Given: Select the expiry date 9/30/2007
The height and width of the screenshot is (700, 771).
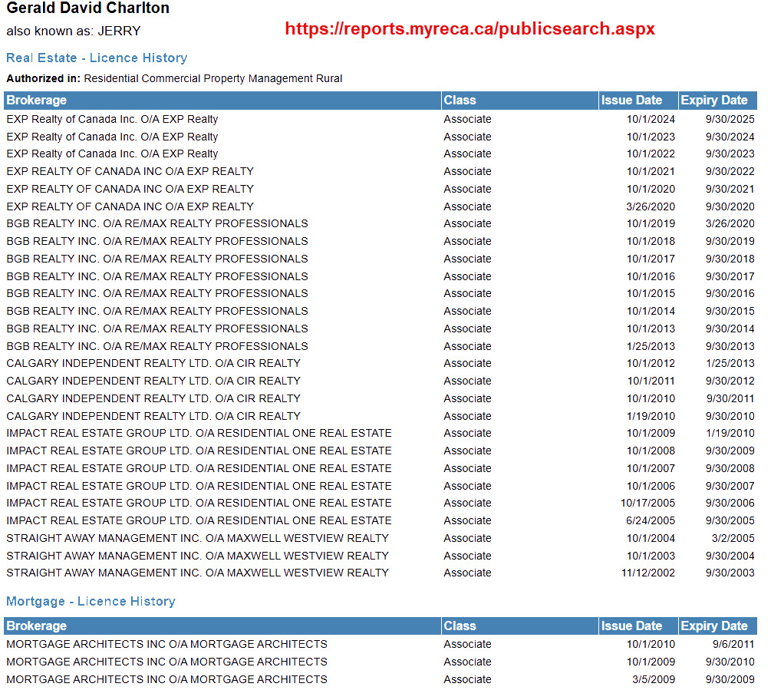Looking at the screenshot, I should point(730,486).
